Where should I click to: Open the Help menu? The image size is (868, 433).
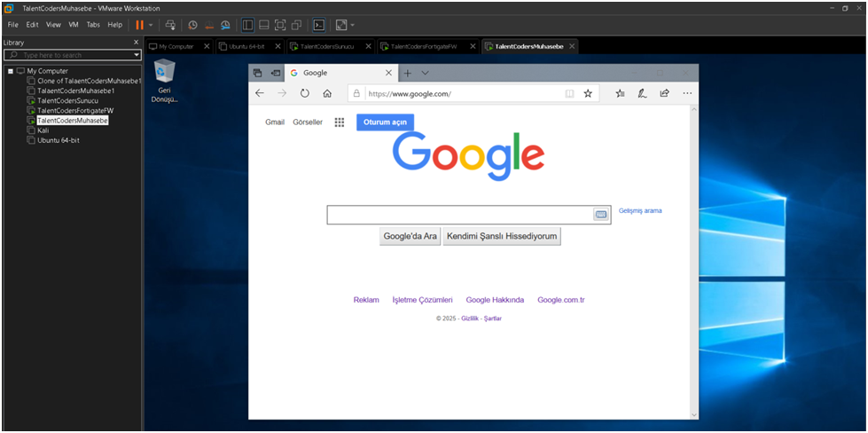(115, 25)
